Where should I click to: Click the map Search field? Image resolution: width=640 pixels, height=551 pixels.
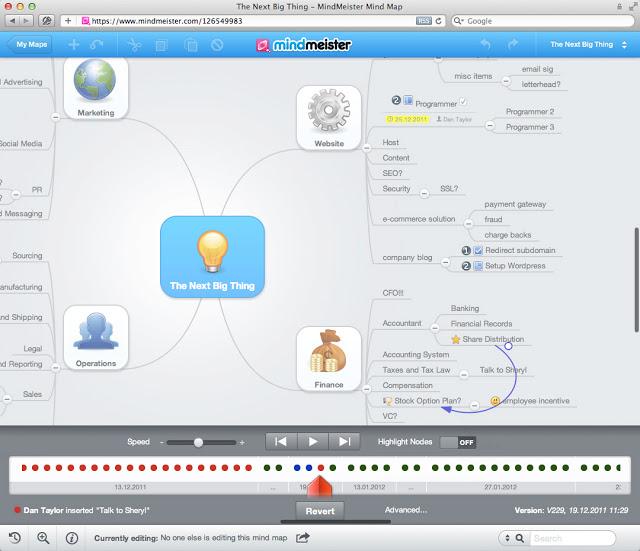pyautogui.click(x=571, y=538)
